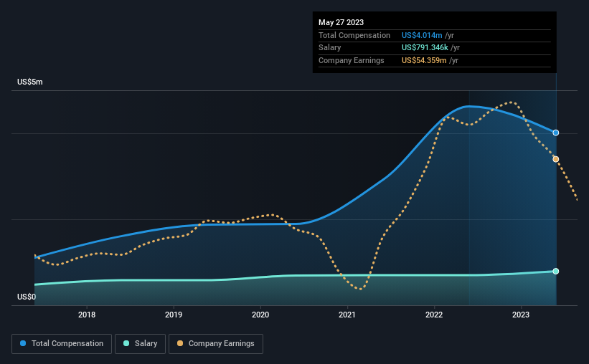Click the US$4.014m total compensation value

click(x=422, y=35)
